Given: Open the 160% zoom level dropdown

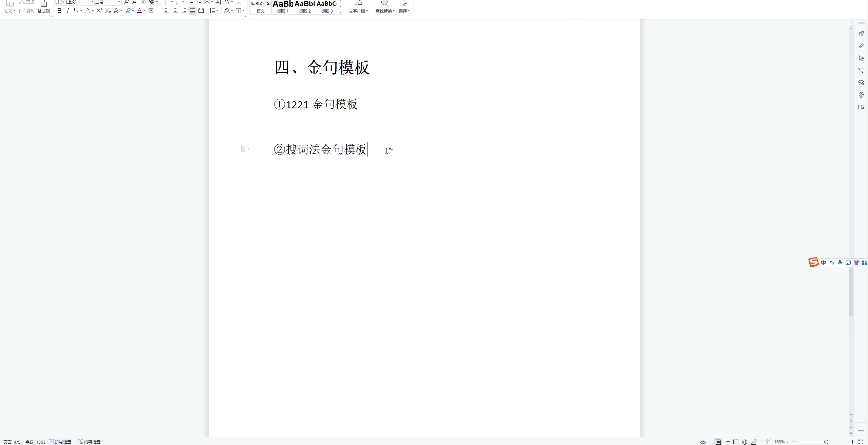Looking at the screenshot, I should click(781, 442).
